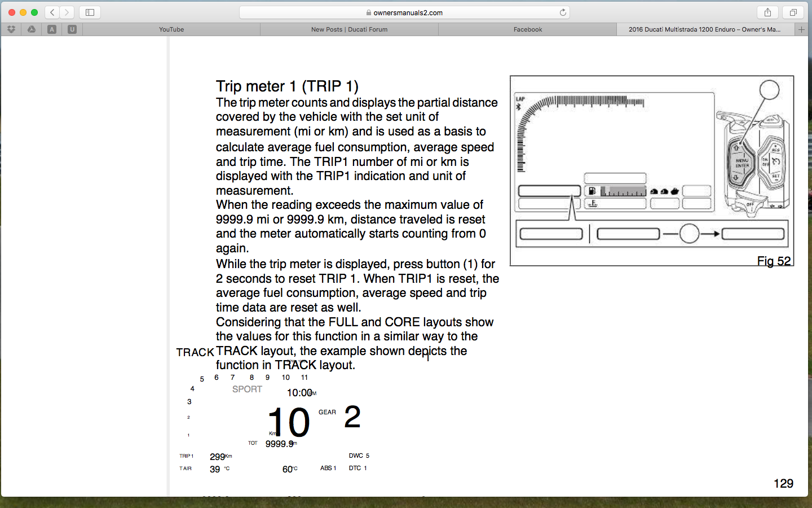812x508 pixels.
Task: Click the "GEAR" label in the dashboard
Action: pyautogui.click(x=327, y=413)
